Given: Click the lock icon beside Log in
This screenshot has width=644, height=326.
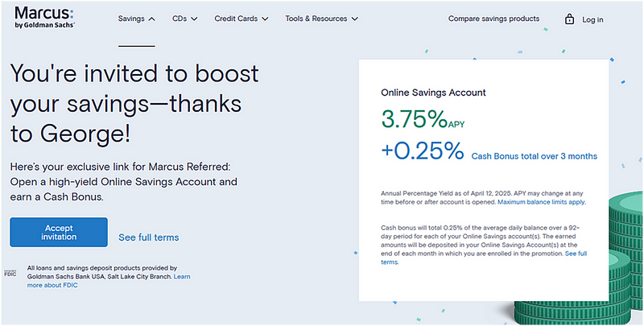Looking at the screenshot, I should click(569, 19).
